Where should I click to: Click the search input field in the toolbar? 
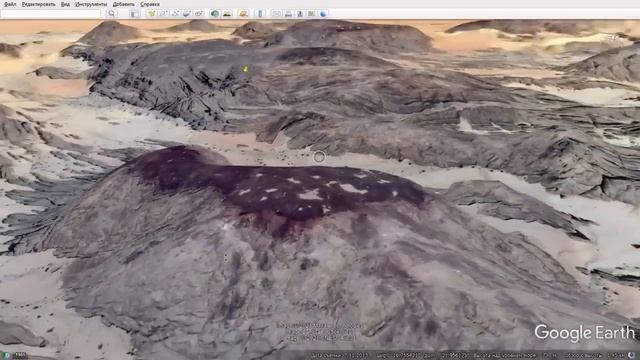(x=51, y=13)
